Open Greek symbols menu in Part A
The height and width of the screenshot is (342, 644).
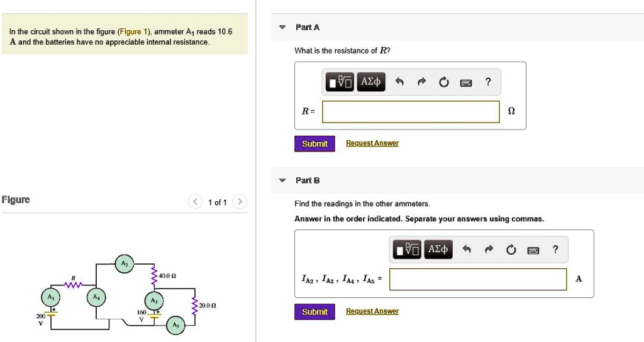coord(370,82)
